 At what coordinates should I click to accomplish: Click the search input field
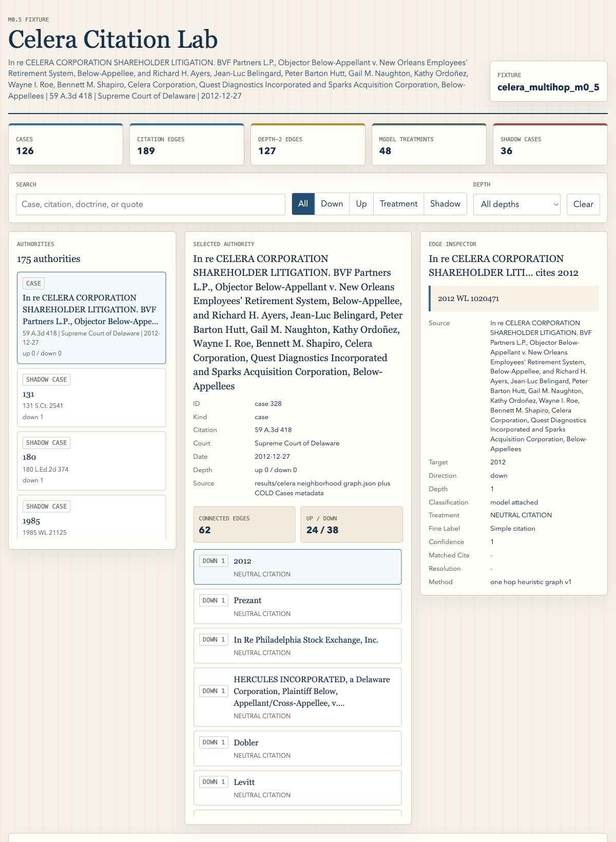150,204
